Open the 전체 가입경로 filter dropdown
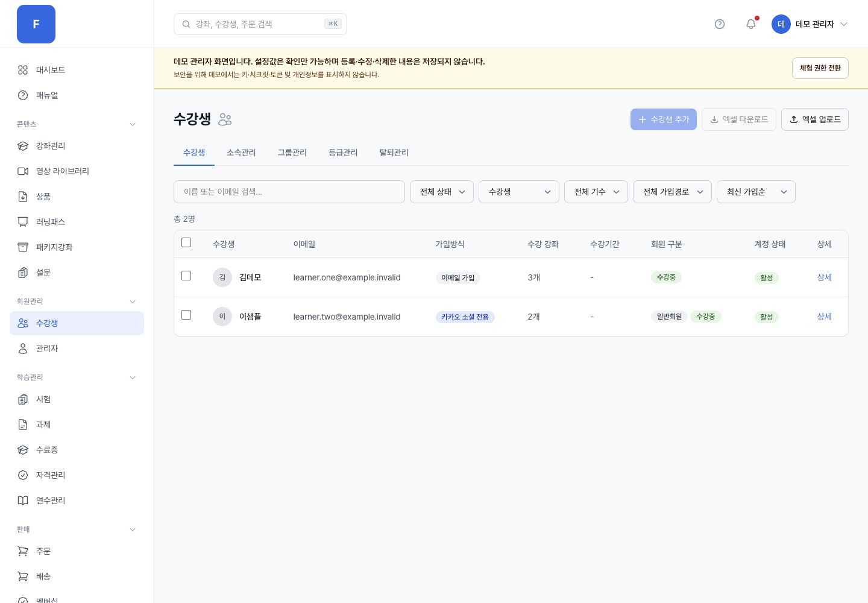 click(x=672, y=192)
